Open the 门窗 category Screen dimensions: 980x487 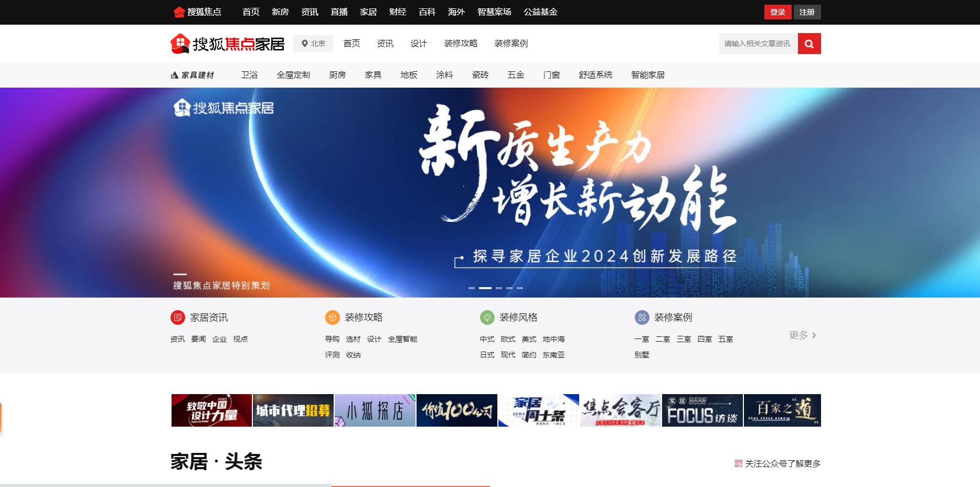click(551, 75)
